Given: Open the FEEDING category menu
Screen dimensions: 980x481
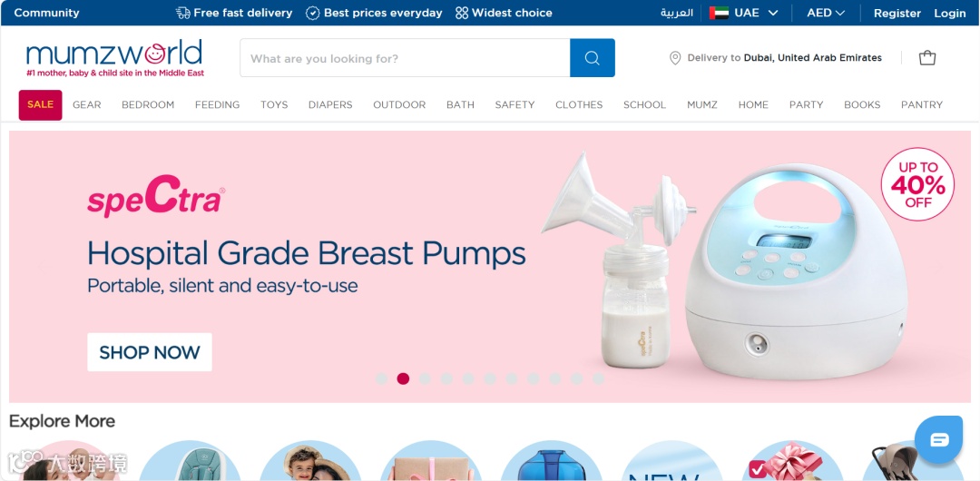Looking at the screenshot, I should [218, 105].
